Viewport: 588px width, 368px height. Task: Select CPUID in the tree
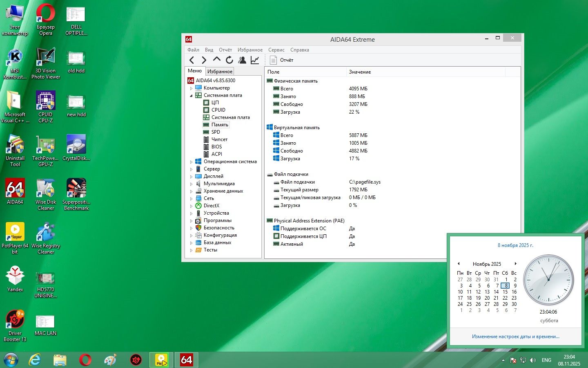coord(218,110)
